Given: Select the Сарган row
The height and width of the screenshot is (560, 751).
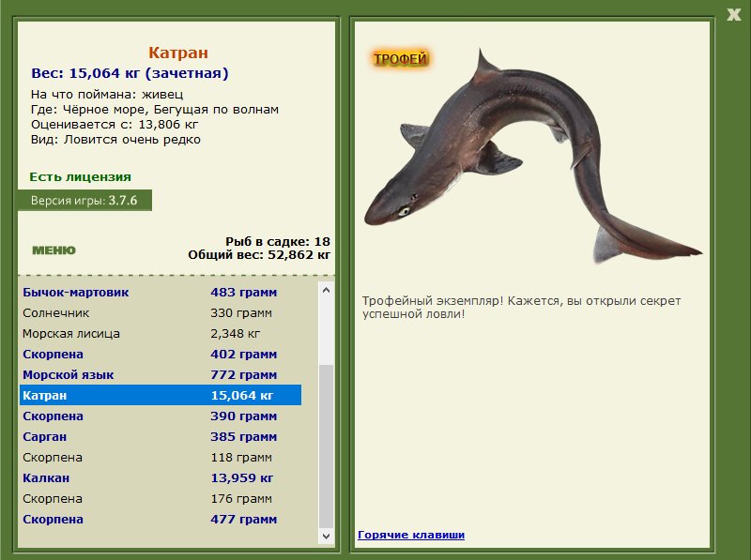Looking at the screenshot, I should (161, 436).
